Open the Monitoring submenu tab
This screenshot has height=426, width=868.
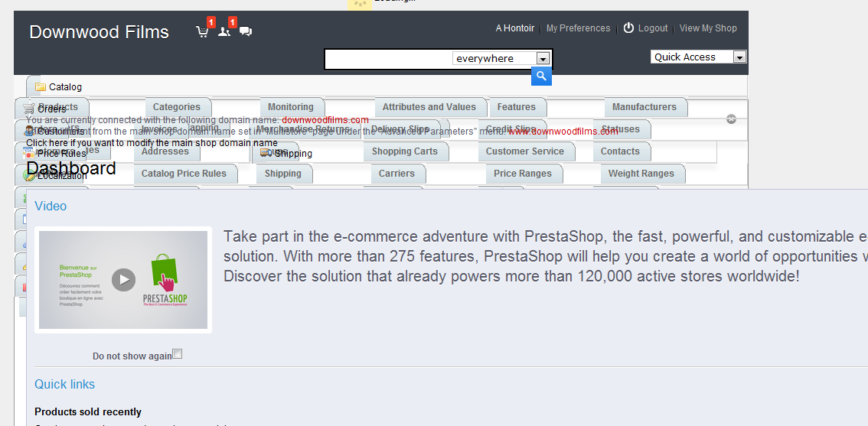[x=292, y=107]
